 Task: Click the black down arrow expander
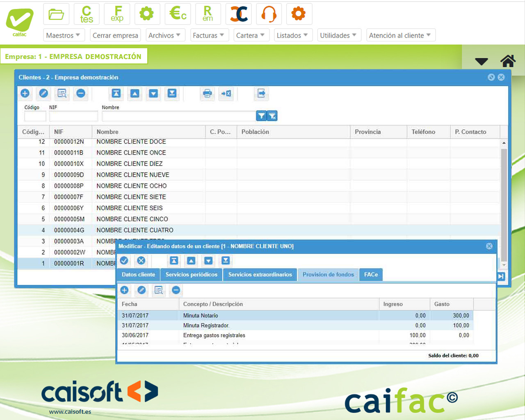(x=482, y=62)
